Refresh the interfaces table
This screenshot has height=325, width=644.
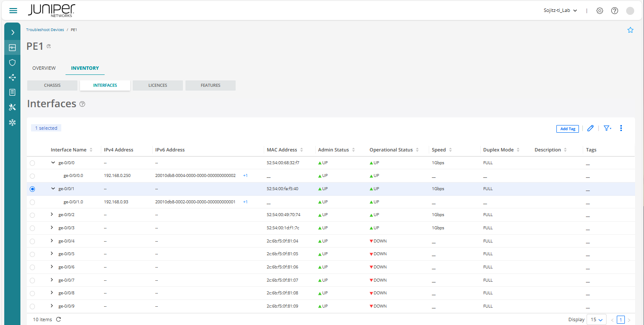58,319
